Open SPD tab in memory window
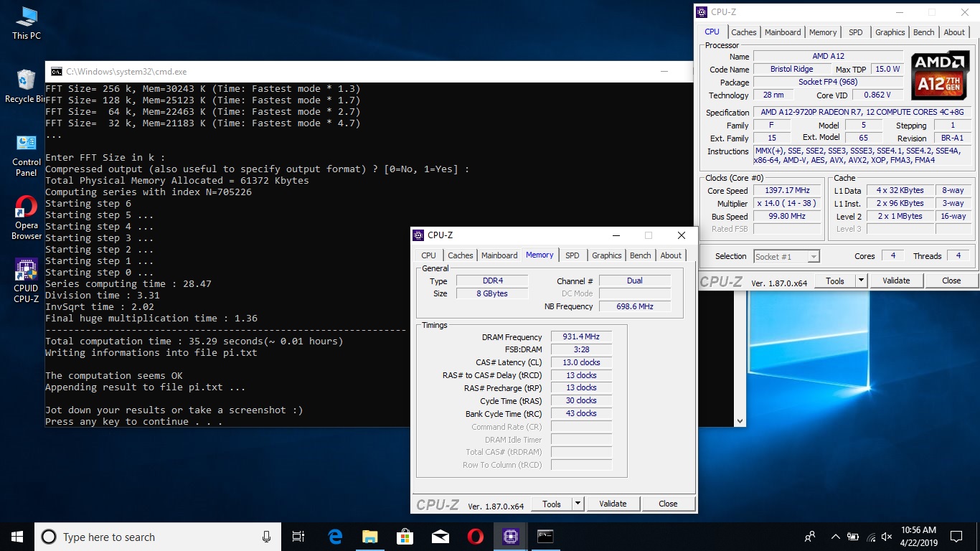The width and height of the screenshot is (980, 551). tap(572, 255)
